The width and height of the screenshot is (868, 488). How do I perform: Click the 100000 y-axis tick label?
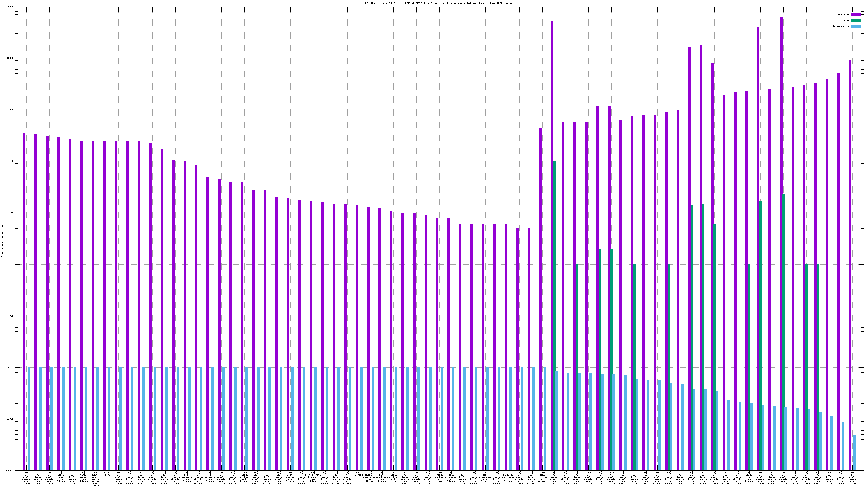(x=9, y=7)
